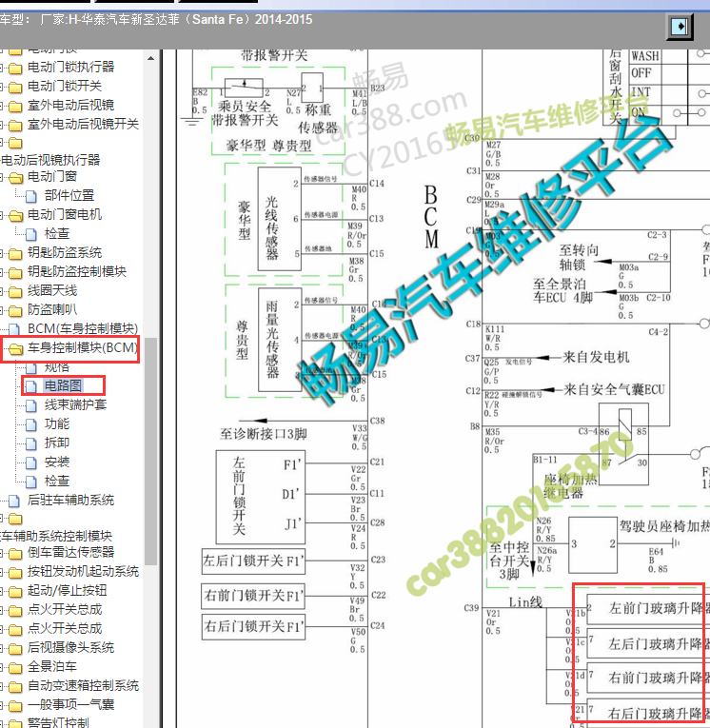Click the tree panel scroll-up arrow
The image size is (710, 728).
[150, 58]
